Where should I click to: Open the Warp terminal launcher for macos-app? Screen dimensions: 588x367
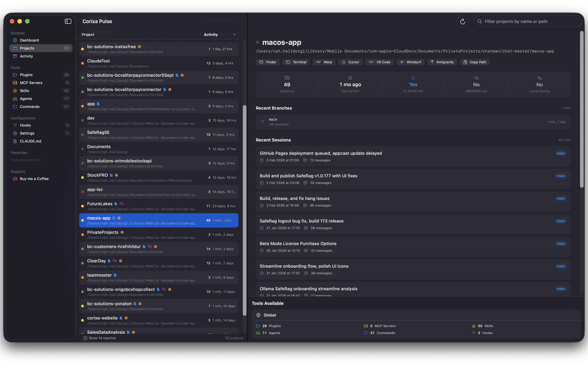click(x=324, y=62)
